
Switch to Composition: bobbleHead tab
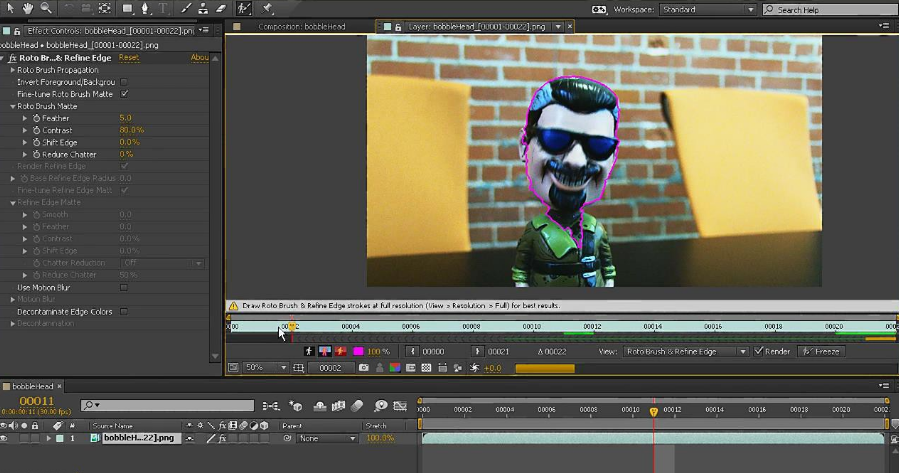[x=302, y=26]
